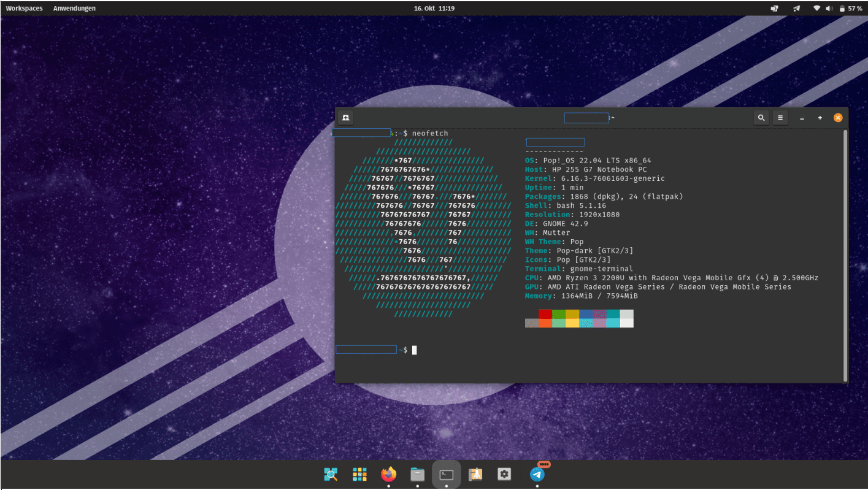Launch the search launcher icon in the dock
The height and width of the screenshot is (490, 868).
(331, 474)
